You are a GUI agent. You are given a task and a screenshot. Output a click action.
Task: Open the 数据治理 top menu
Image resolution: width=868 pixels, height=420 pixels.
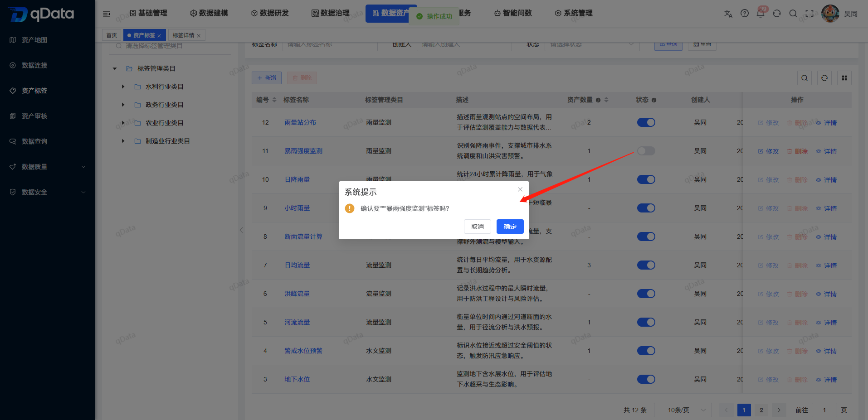331,13
